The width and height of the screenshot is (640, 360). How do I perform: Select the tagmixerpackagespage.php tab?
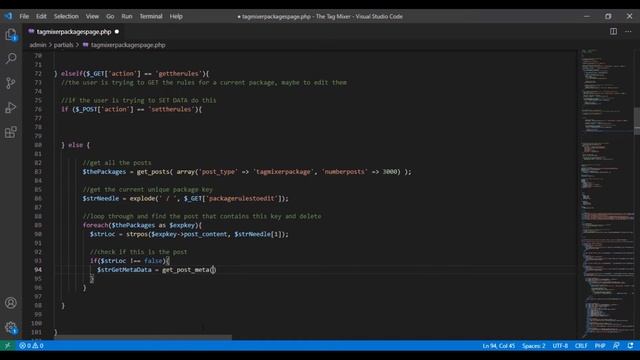(x=74, y=31)
